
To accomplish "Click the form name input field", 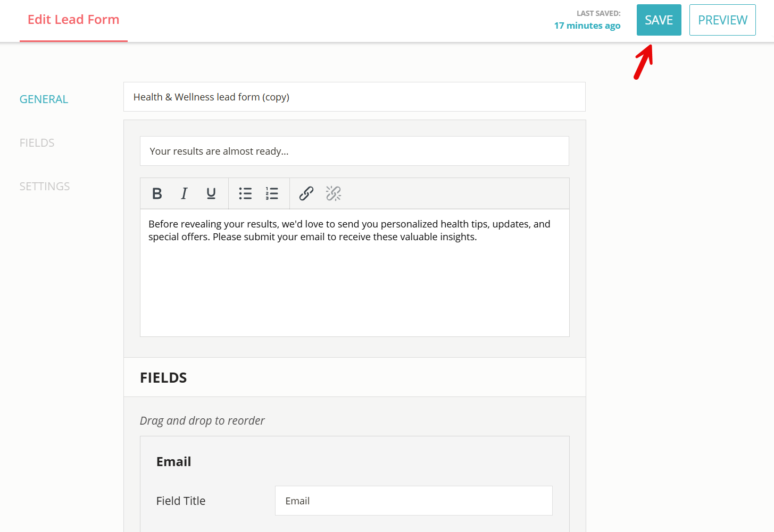I will pos(354,97).
